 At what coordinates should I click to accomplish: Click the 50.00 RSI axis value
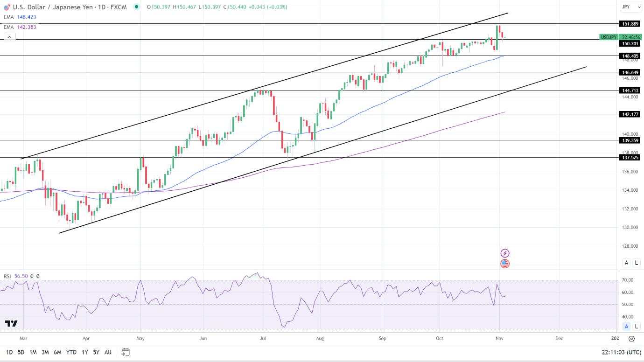tap(628, 304)
